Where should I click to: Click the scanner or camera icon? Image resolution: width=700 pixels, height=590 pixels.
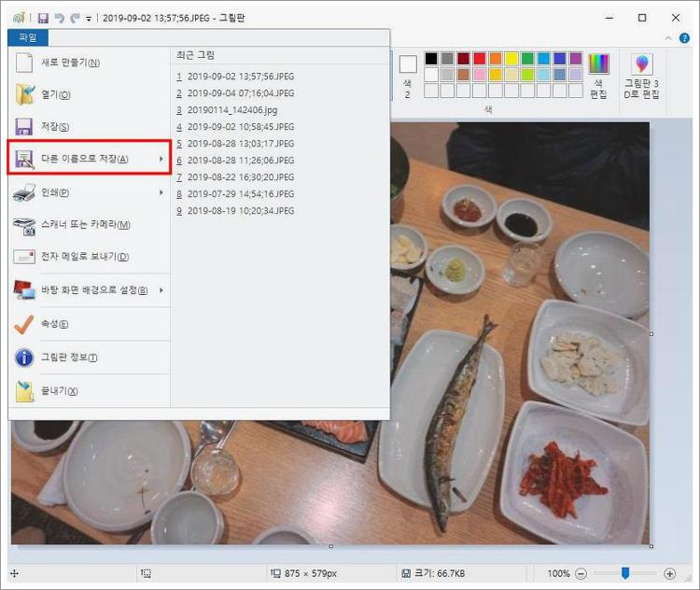[24, 226]
